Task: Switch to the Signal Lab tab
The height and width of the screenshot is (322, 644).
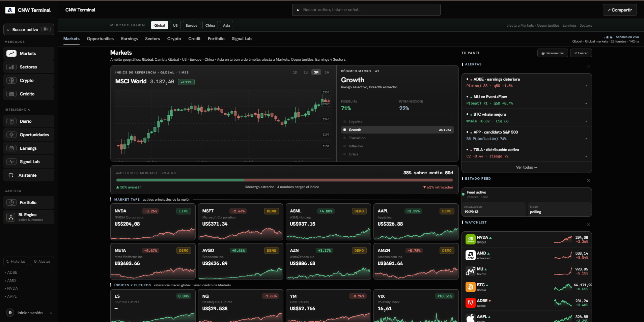Action: 242,39
